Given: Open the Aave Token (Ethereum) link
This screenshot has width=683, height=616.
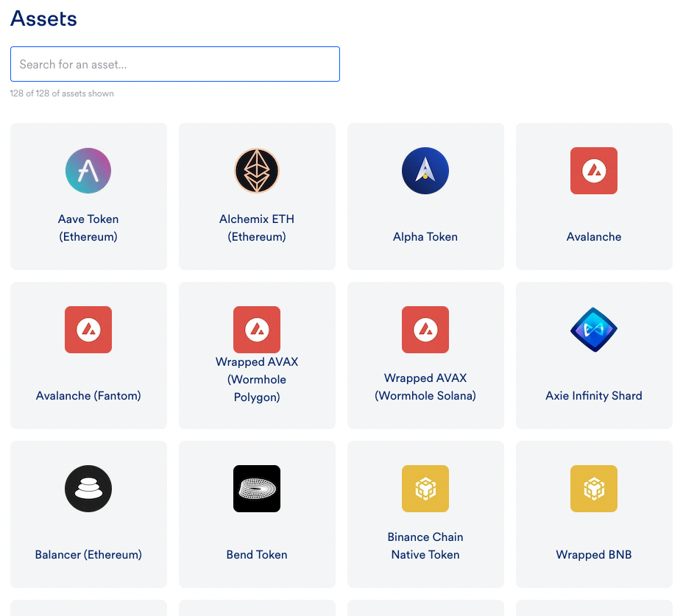Looking at the screenshot, I should point(88,228).
